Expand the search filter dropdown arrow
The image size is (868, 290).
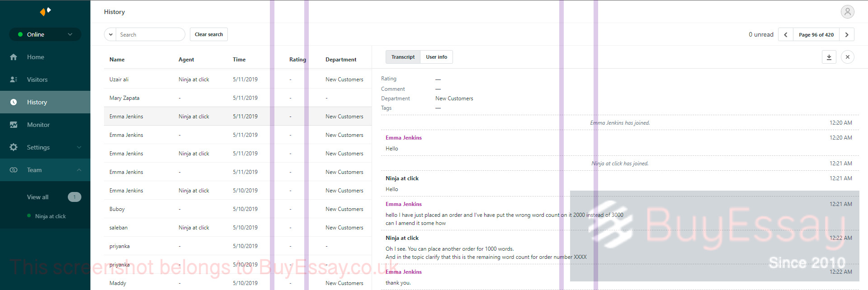pyautogui.click(x=111, y=35)
